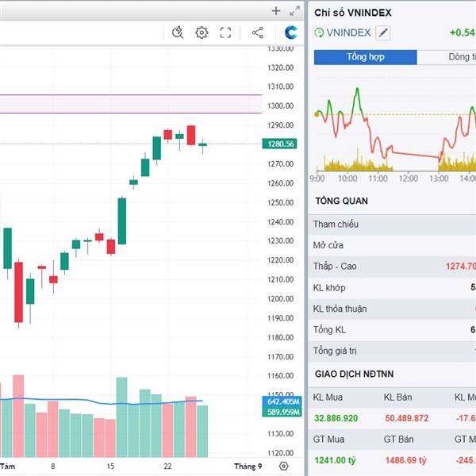Select the Tổng hợp tab
The height and width of the screenshot is (476, 476).
coord(366,57)
